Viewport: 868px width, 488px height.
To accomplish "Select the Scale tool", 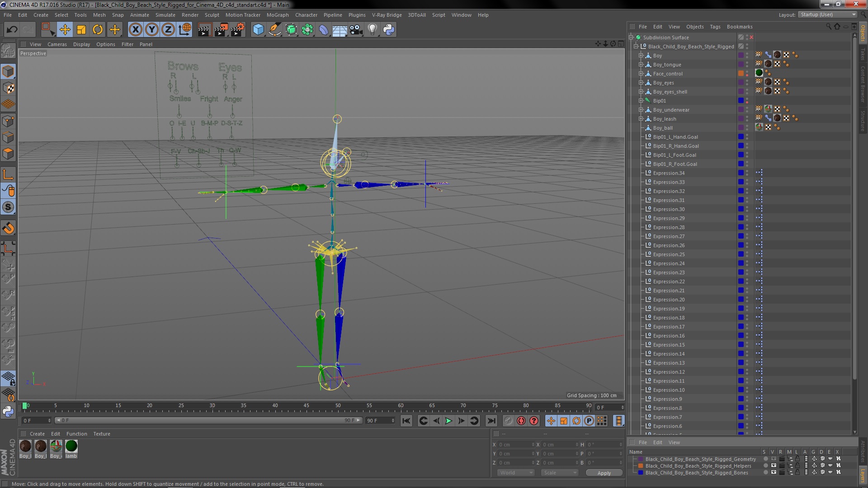I will pyautogui.click(x=81, y=30).
